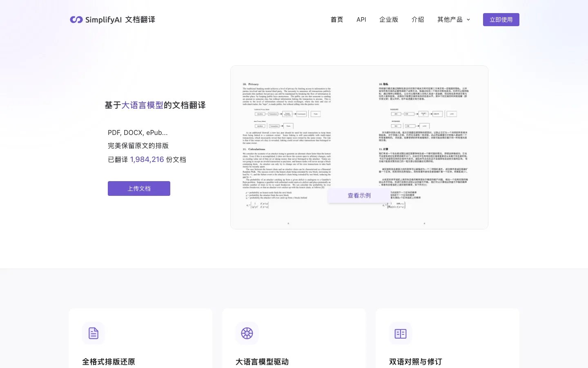This screenshot has height=368, width=588.
Task: Click the 双语对照与修订 card title
Action: coord(416,361)
